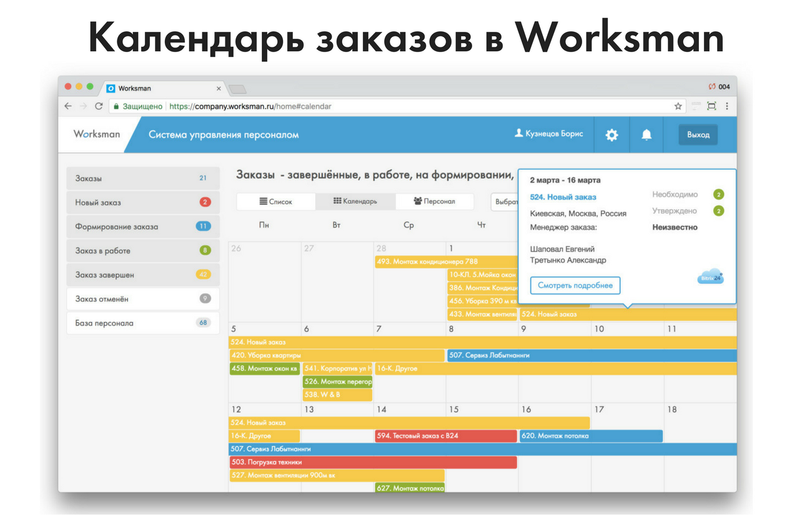Switch to the Персонал view tab
Screen dimensions: 812x515
[435, 202]
